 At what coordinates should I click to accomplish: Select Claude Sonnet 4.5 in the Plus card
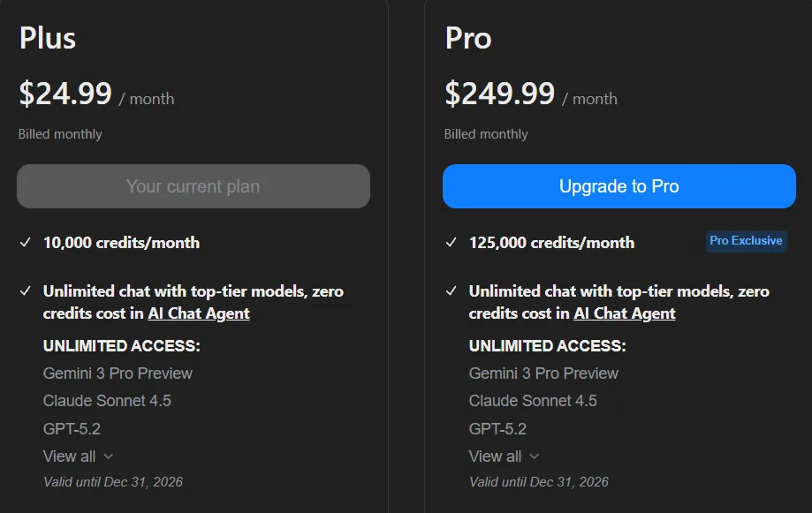click(106, 401)
